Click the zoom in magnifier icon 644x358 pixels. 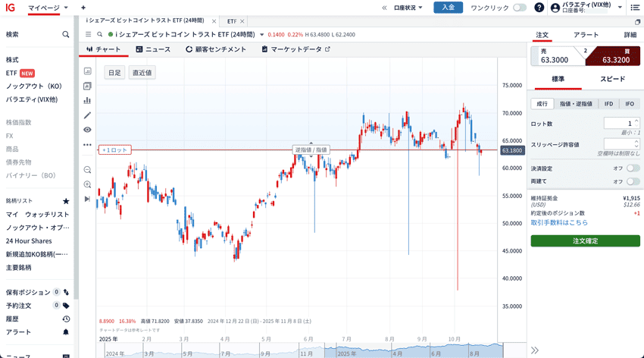(87, 184)
